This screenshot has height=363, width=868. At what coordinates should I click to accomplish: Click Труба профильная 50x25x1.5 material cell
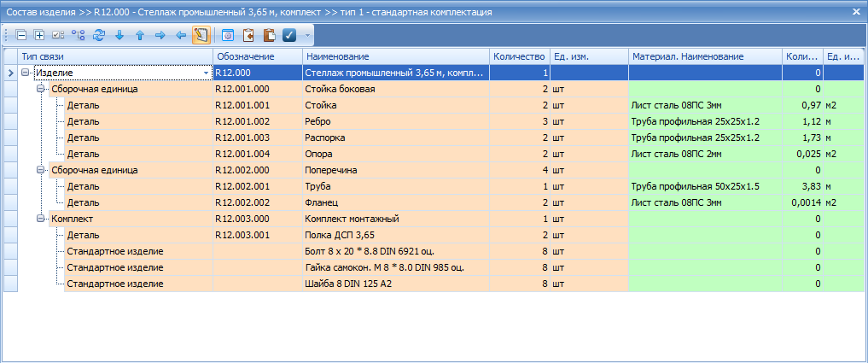705,187
